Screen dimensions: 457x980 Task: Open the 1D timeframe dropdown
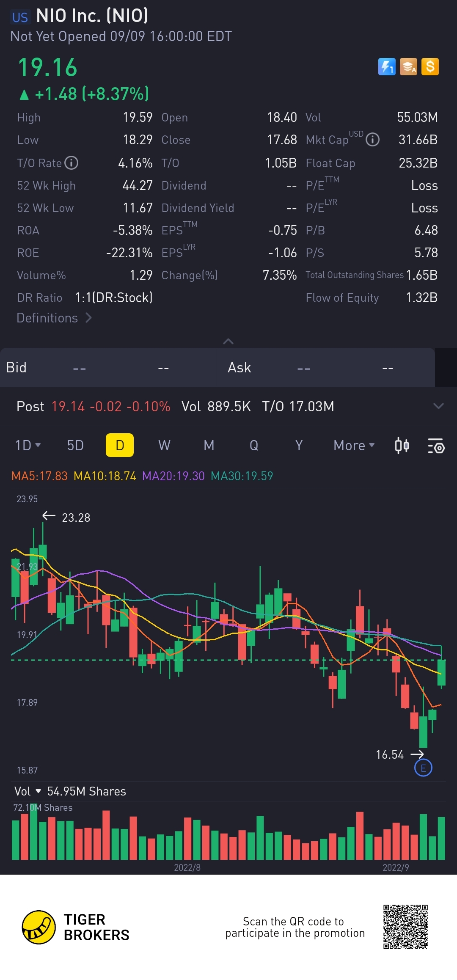click(x=28, y=446)
